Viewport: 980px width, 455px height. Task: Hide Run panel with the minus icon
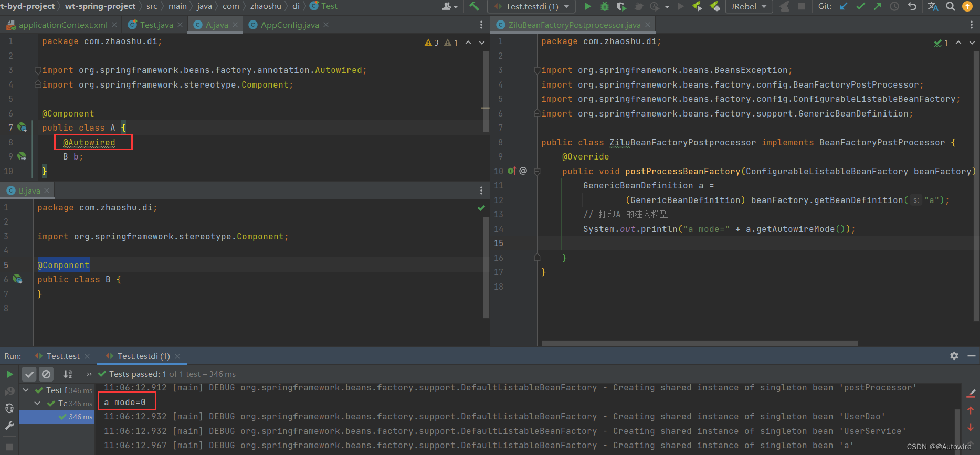[x=971, y=356]
